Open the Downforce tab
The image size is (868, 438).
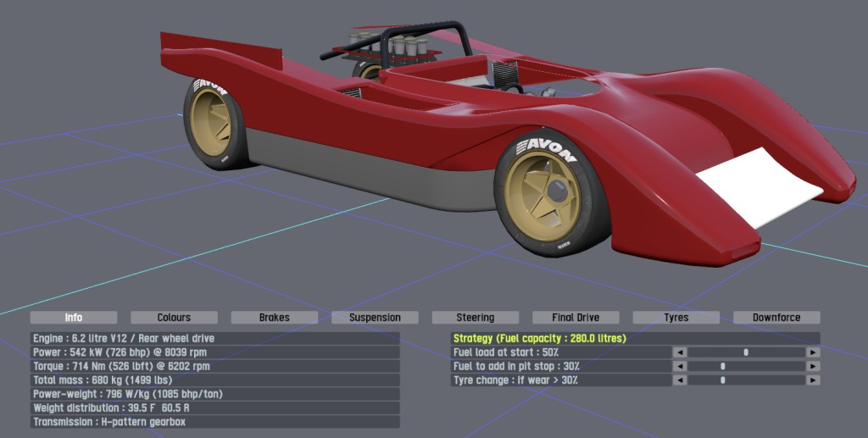click(x=776, y=318)
